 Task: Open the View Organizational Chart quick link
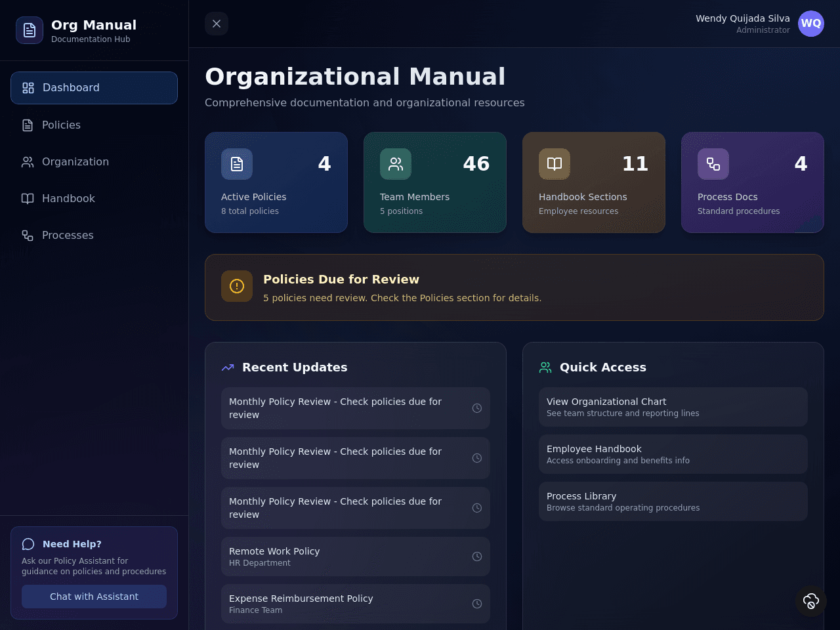pos(673,407)
